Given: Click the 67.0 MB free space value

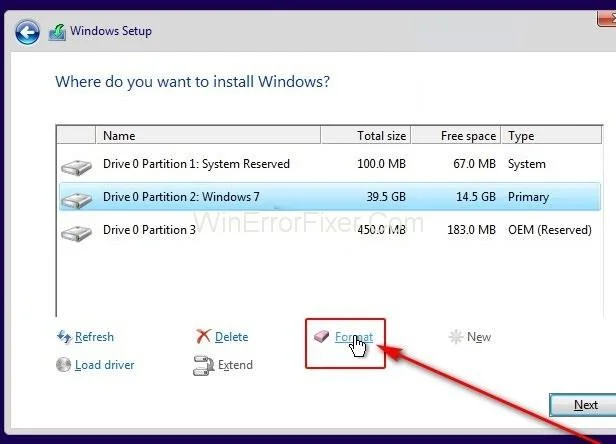Looking at the screenshot, I should point(474,164).
